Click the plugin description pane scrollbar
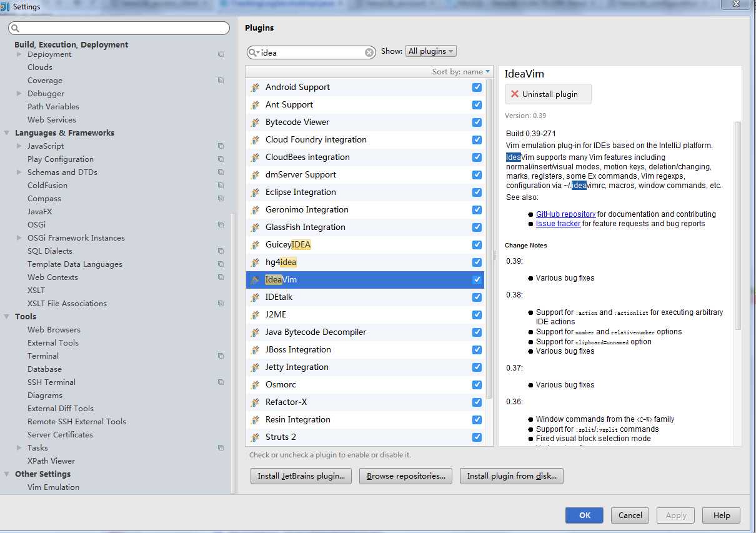This screenshot has height=533, width=756. (x=737, y=225)
